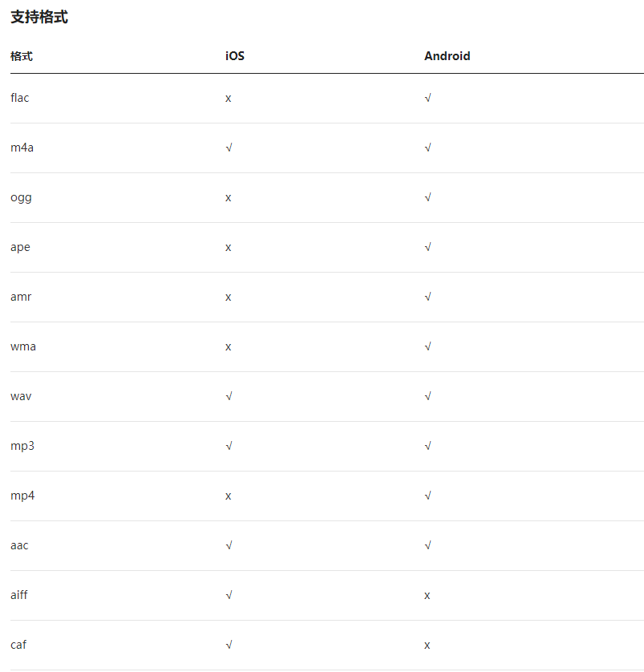Click the 支持格式 heading

coord(39,17)
